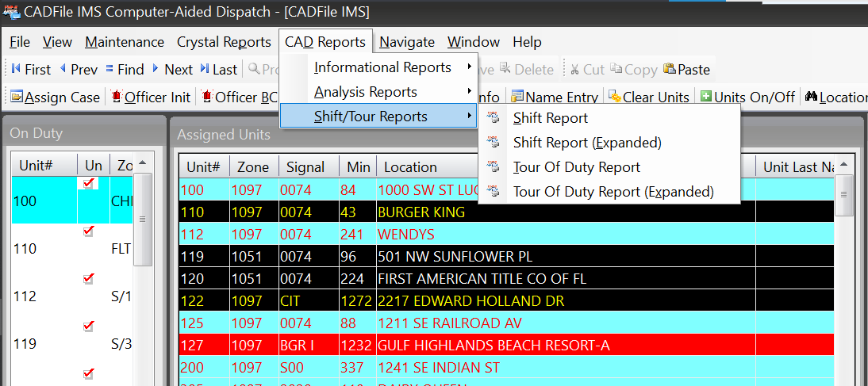Expand the Analysis Reports submenu
The width and height of the screenshot is (868, 386).
(x=365, y=93)
